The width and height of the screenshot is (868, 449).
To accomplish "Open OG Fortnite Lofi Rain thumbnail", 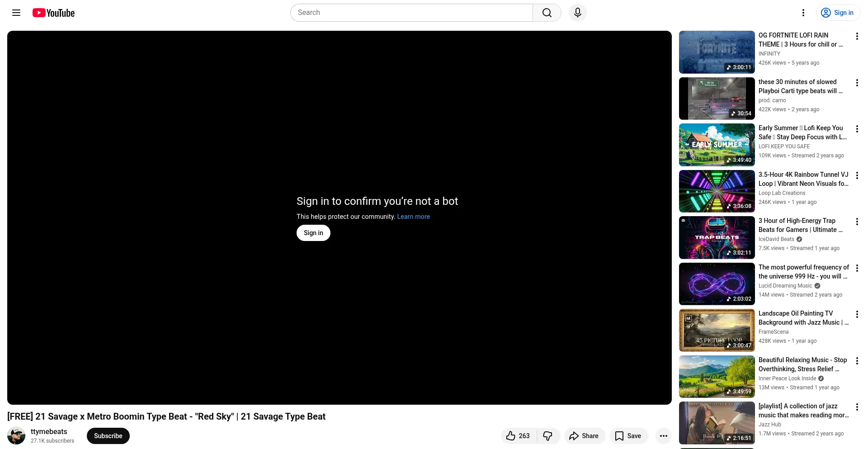I will click(717, 52).
